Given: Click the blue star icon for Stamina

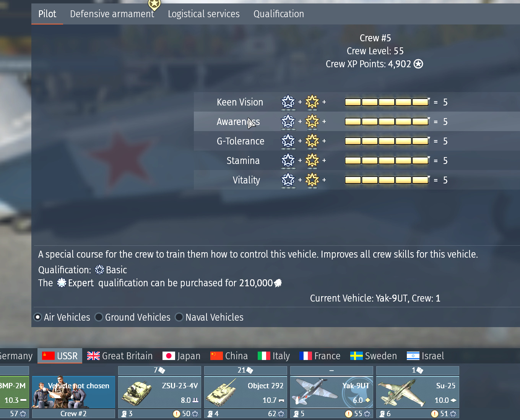Looking at the screenshot, I should (x=288, y=161).
